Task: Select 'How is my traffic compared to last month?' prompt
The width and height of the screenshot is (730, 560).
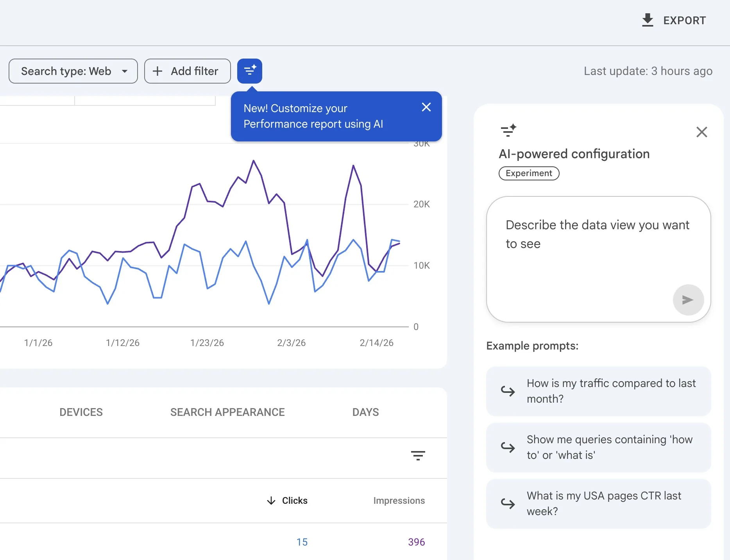Action: [x=598, y=391]
